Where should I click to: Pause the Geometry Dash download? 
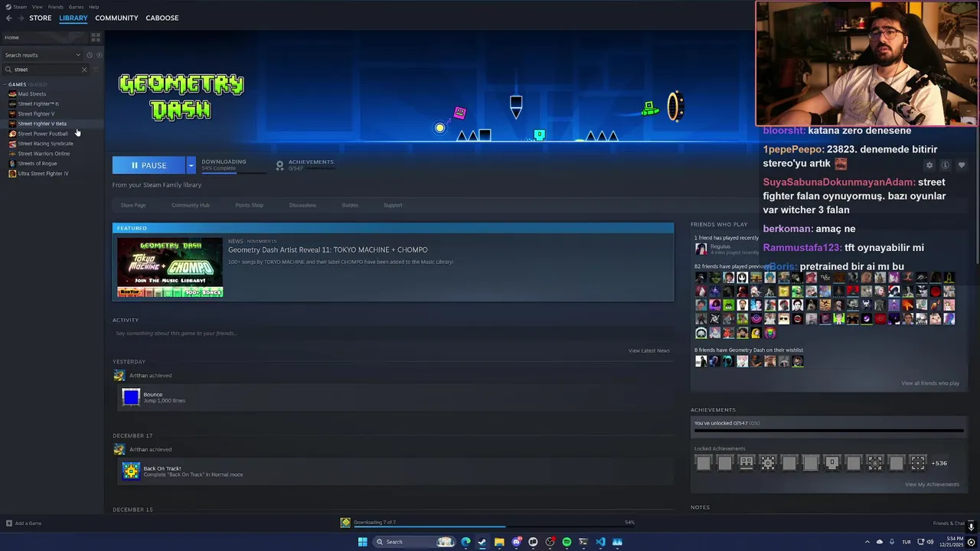tap(149, 165)
